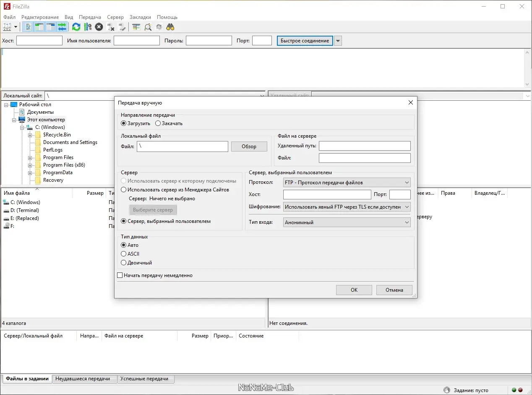Open the Файл menu
This screenshot has width=532, height=395.
pyautogui.click(x=9, y=17)
